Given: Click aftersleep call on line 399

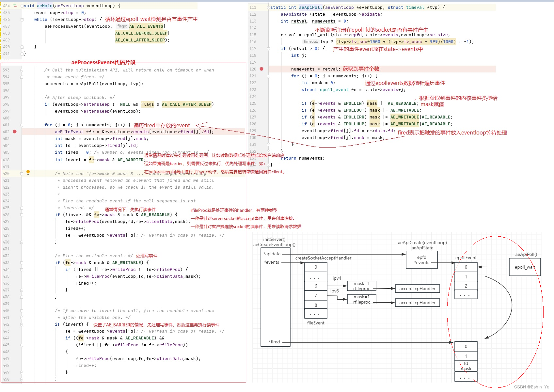Looking at the screenshot, I should (97, 111).
